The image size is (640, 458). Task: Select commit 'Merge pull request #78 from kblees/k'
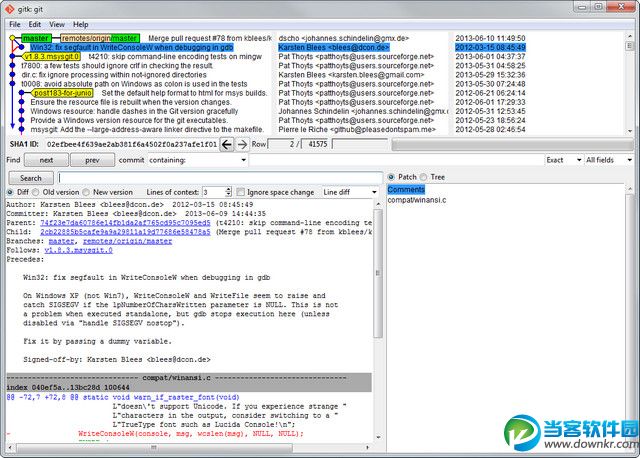pyautogui.click(x=210, y=38)
